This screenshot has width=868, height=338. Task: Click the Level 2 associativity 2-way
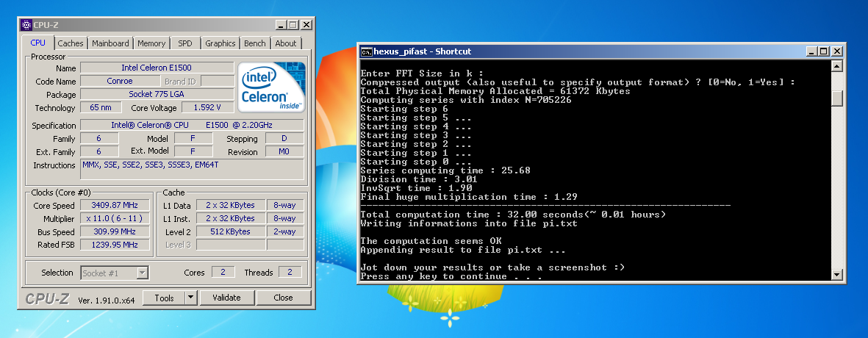285,231
